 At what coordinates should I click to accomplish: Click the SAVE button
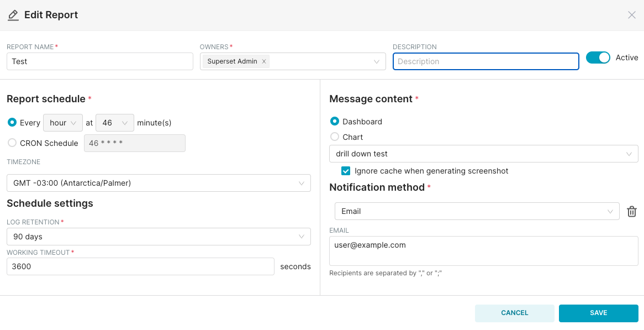(x=598, y=313)
